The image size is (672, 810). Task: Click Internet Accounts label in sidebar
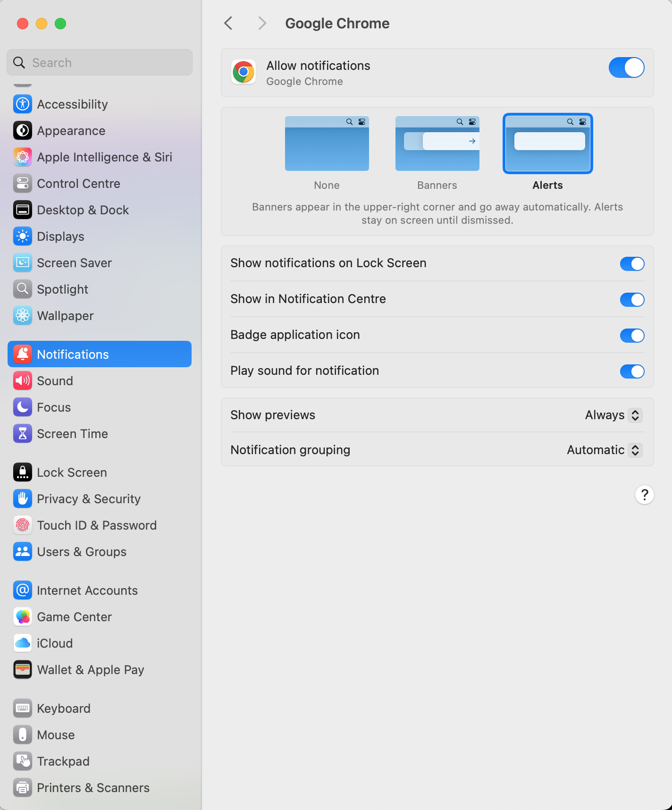click(87, 591)
